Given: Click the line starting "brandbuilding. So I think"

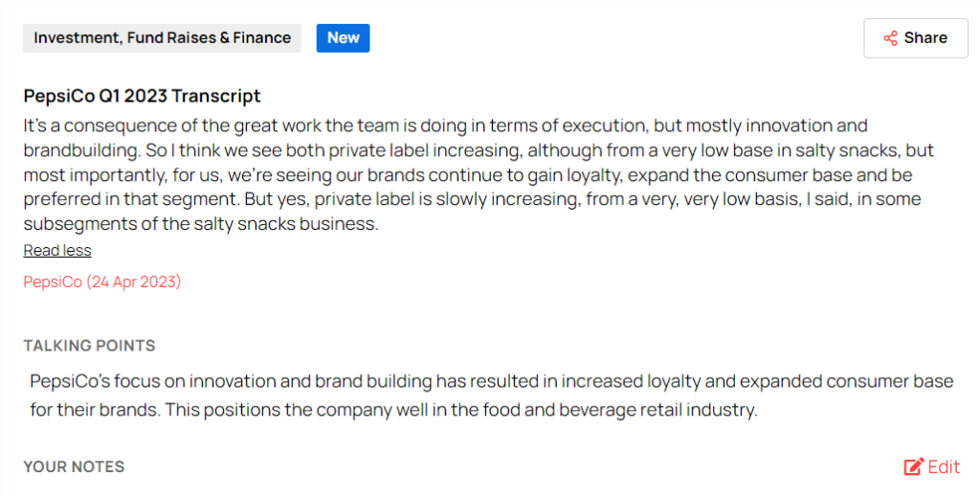Looking at the screenshot, I should click(x=478, y=151).
